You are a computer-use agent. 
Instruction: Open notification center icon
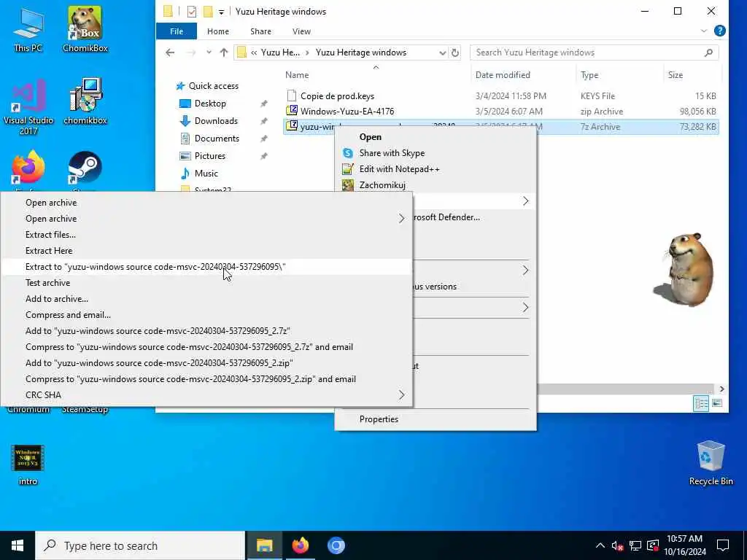(723, 545)
